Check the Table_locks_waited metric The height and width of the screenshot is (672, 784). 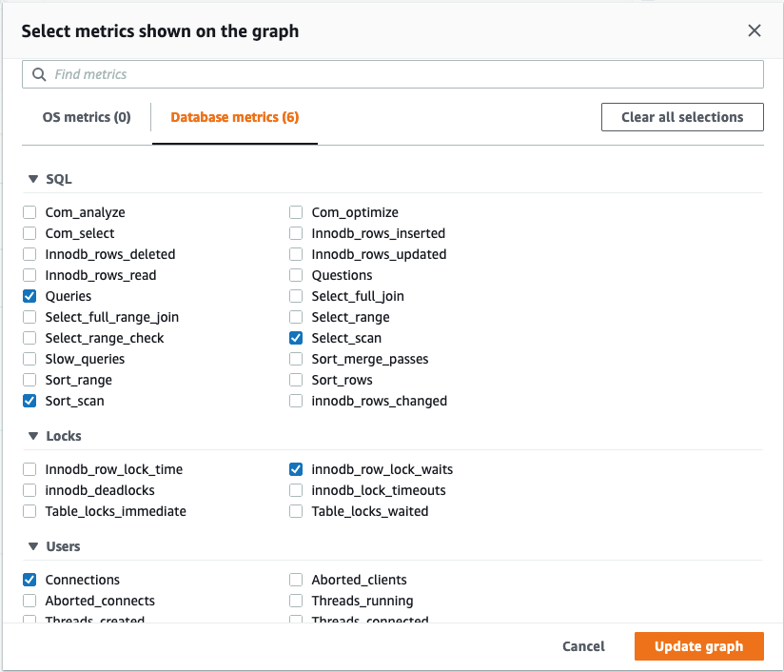pos(296,511)
